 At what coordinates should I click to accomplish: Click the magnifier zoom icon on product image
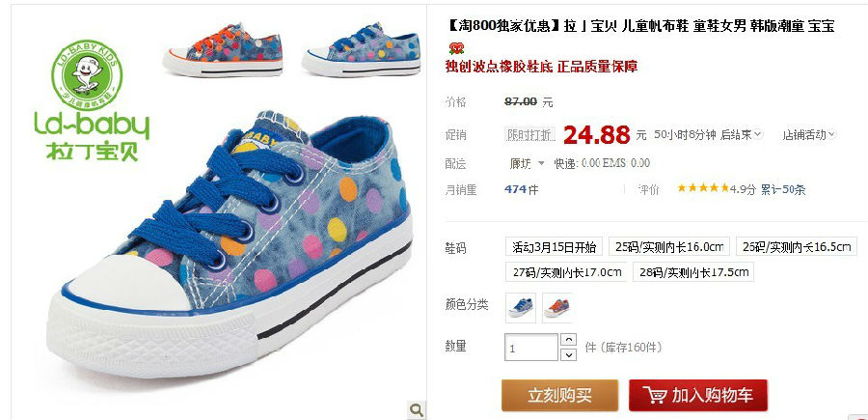417,409
